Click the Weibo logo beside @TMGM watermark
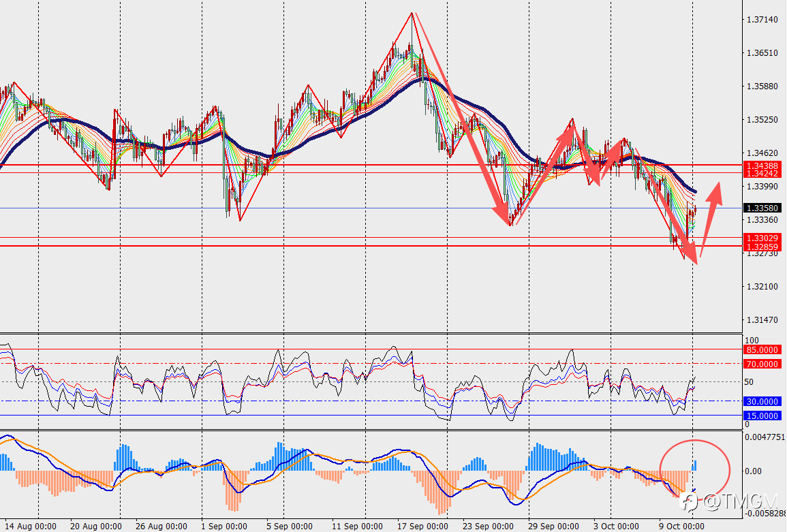 (x=690, y=501)
